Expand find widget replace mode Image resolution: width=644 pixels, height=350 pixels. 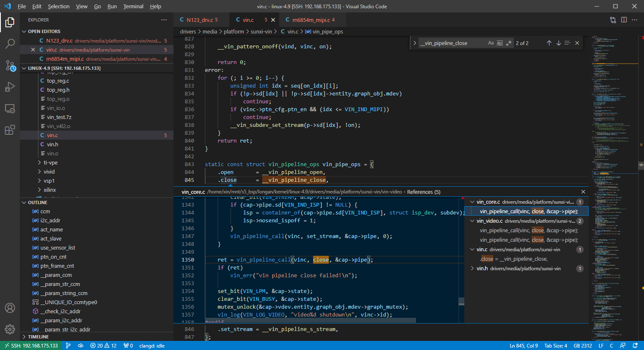415,43
